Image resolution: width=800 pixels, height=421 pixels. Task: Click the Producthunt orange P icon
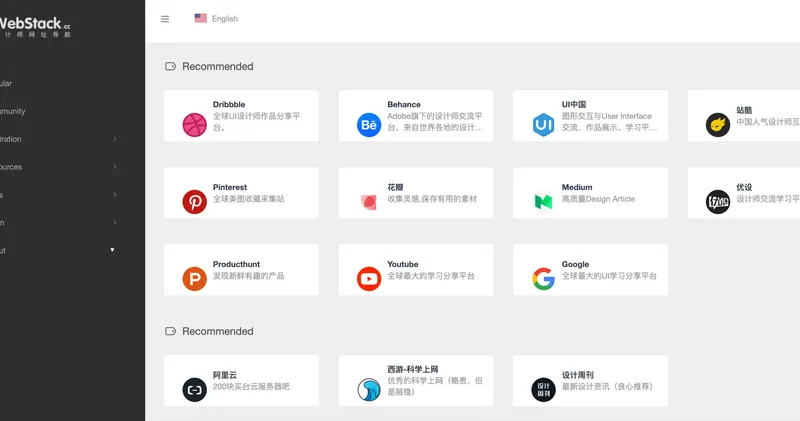(x=194, y=279)
